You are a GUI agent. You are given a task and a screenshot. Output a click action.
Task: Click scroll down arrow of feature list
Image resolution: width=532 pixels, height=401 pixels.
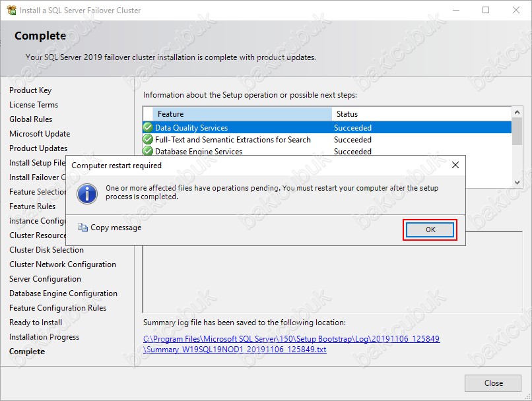[x=517, y=183]
